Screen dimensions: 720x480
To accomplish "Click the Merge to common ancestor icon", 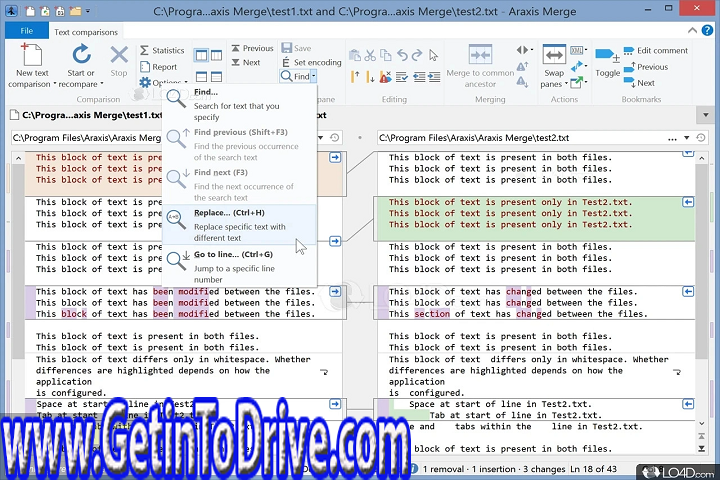I will click(x=480, y=55).
